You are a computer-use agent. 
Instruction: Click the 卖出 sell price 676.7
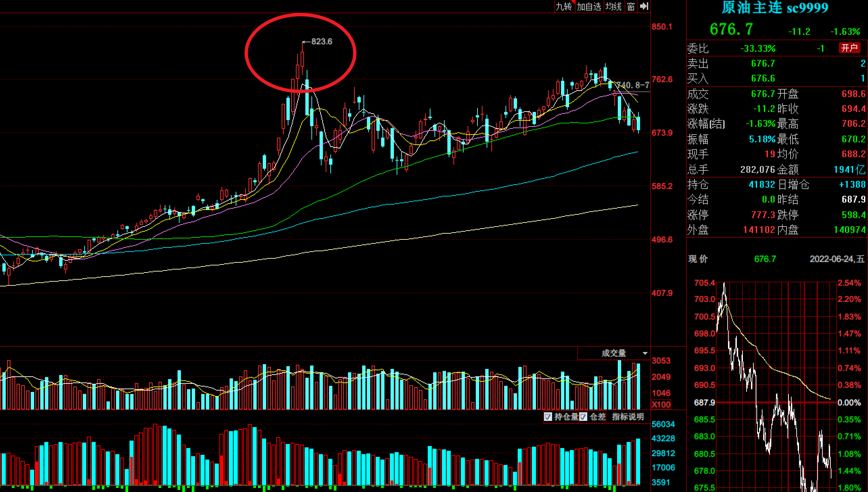763,64
